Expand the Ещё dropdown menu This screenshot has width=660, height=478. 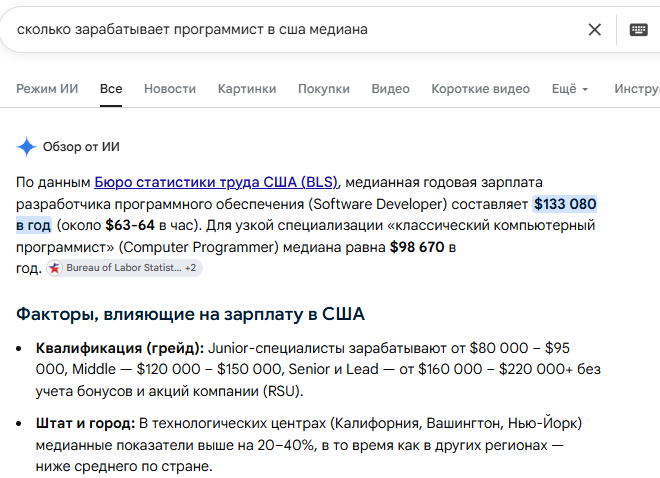click(x=570, y=89)
